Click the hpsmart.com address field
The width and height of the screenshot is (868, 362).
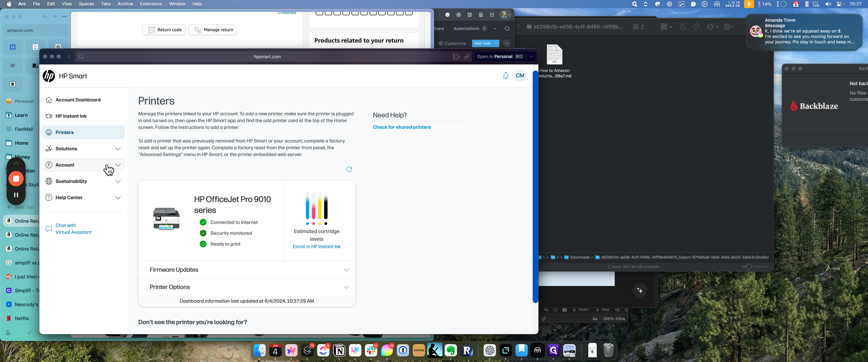267,57
